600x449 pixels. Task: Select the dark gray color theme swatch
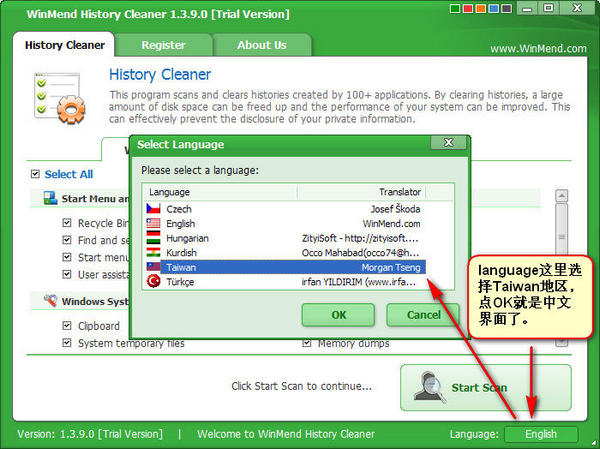[506, 8]
